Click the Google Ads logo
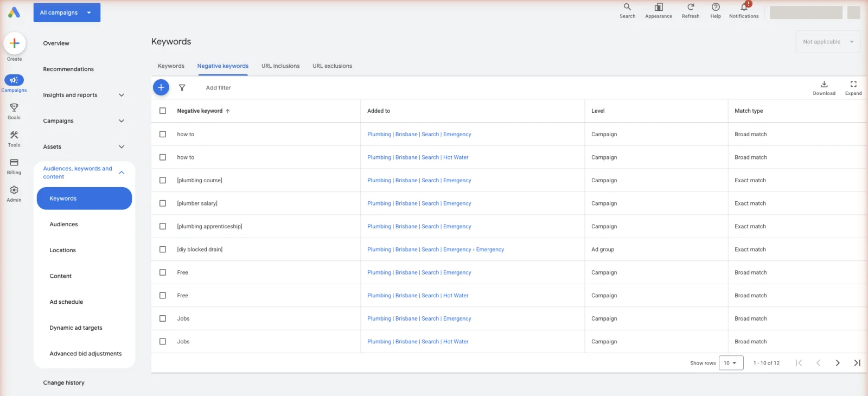The width and height of the screenshot is (868, 396). point(14,12)
